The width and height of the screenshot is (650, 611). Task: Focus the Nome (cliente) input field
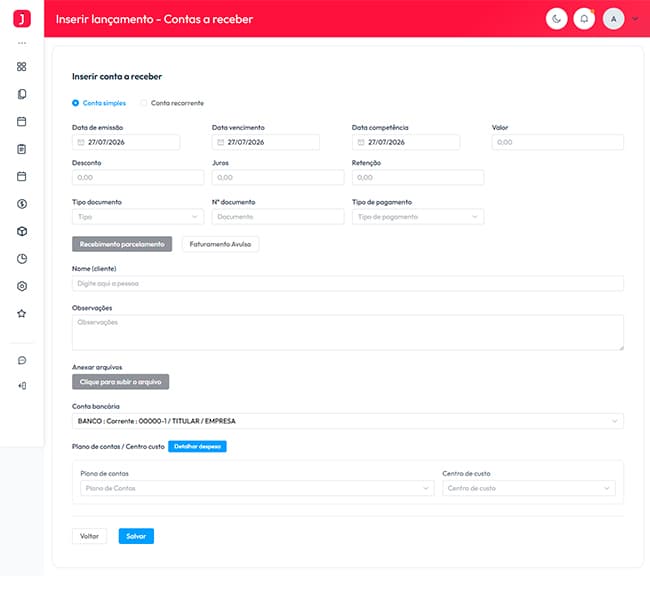(x=348, y=284)
